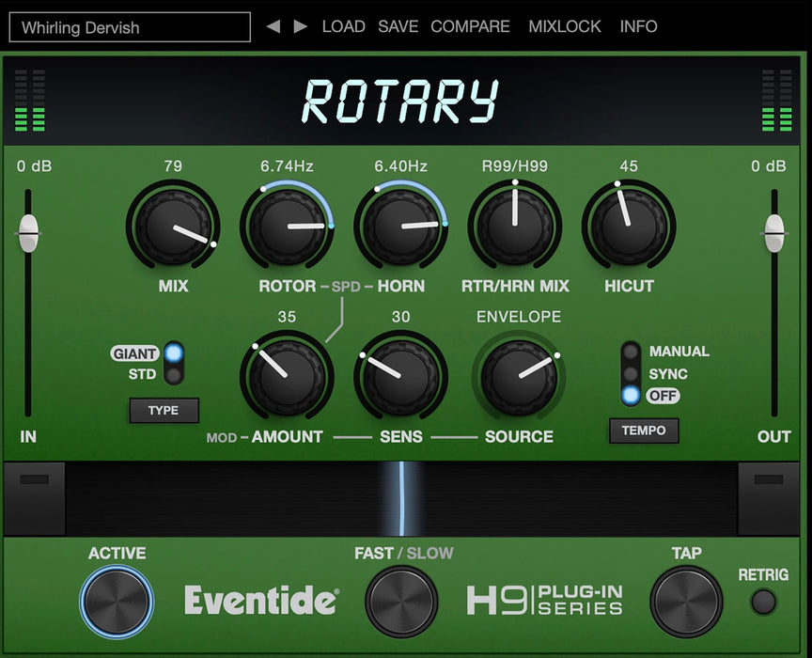Click the Whirling Dervish preset name field
This screenshot has width=812, height=658.
tap(130, 27)
